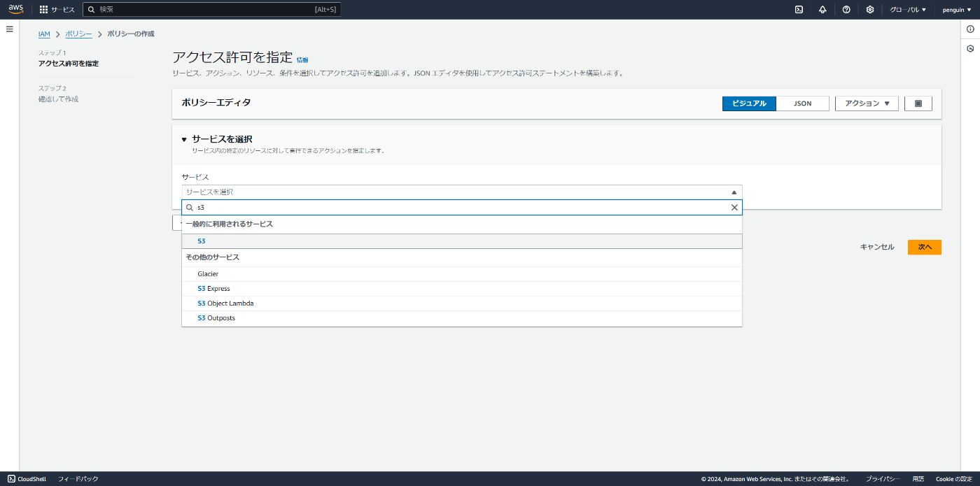980x486 pixels.
Task: Click the ポリシーエディタ heading
Action: [x=216, y=103]
